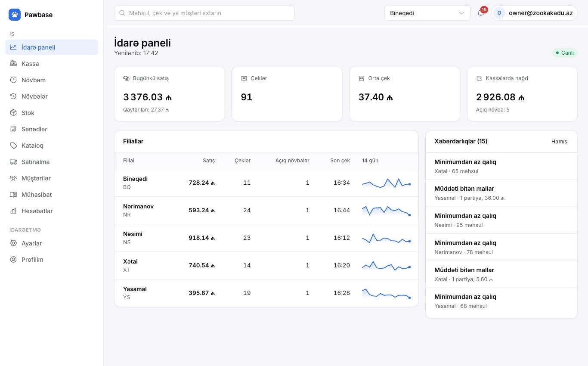Open the Binəqədi branch dropdown
This screenshot has width=588, height=366.
click(x=427, y=13)
